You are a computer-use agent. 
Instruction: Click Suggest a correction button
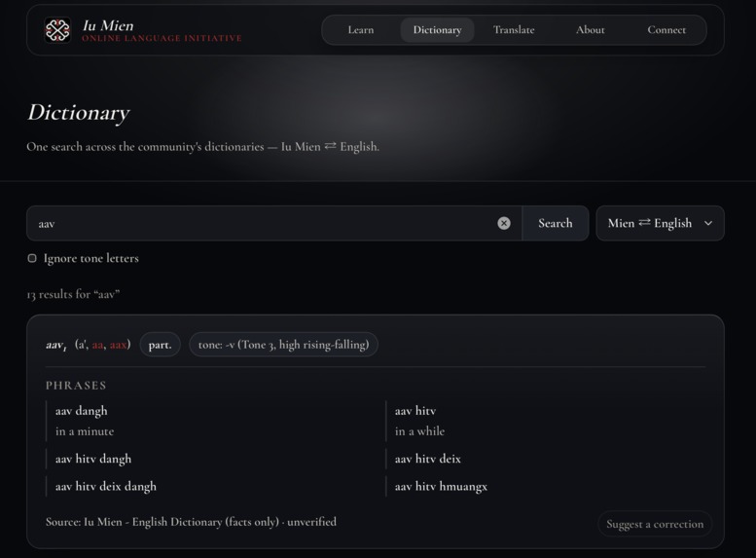[x=655, y=524]
